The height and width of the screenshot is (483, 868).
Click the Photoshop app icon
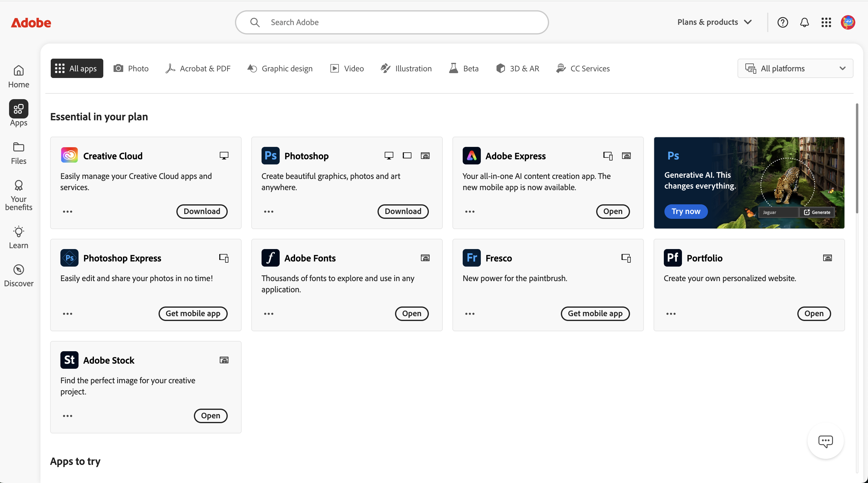pos(270,155)
